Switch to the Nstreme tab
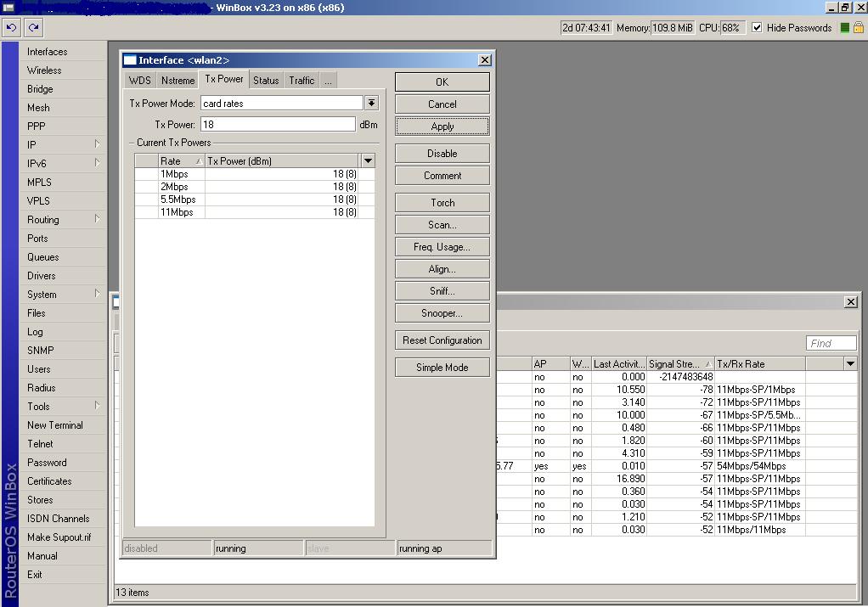This screenshot has height=607, width=868. coord(178,81)
